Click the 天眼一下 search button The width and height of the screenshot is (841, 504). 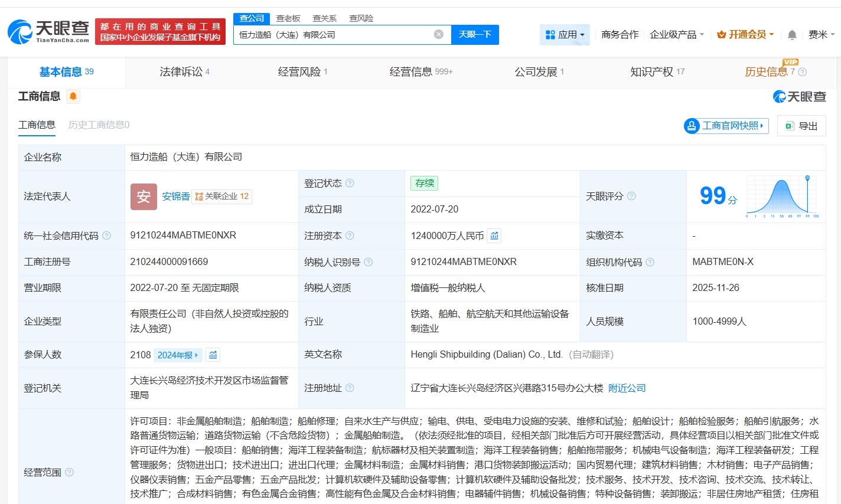tap(476, 34)
